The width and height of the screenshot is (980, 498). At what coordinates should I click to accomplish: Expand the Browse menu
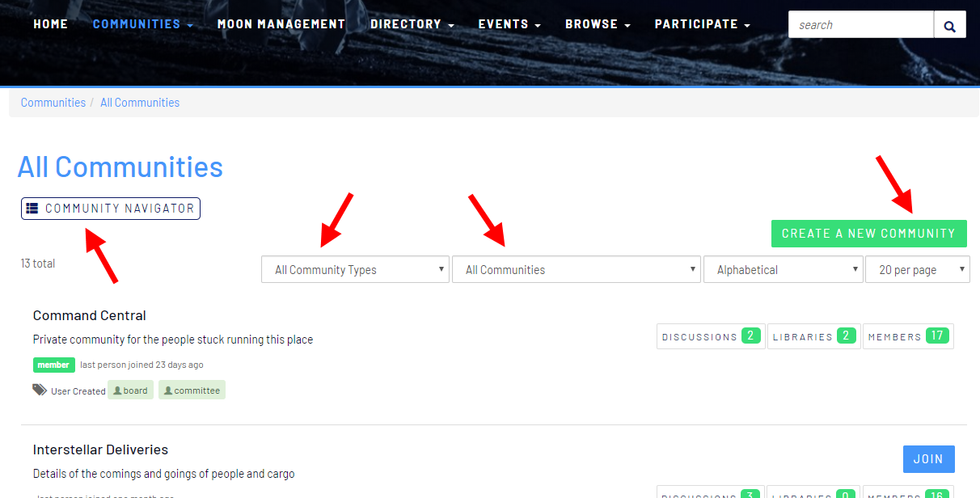click(x=598, y=24)
